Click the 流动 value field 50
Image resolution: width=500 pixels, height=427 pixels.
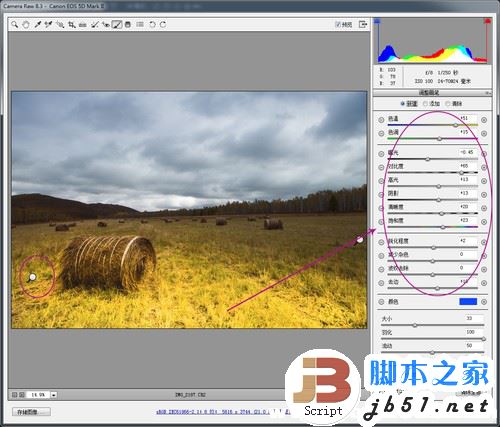tap(473, 346)
